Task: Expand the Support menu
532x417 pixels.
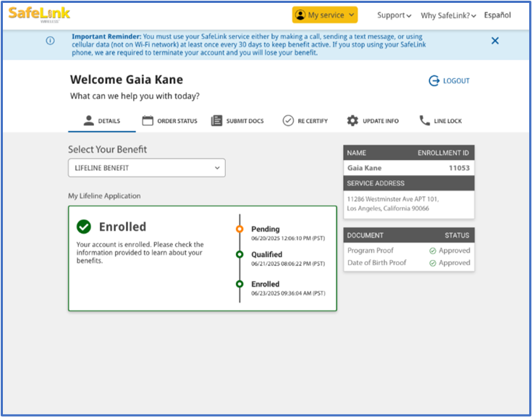Action: click(394, 15)
